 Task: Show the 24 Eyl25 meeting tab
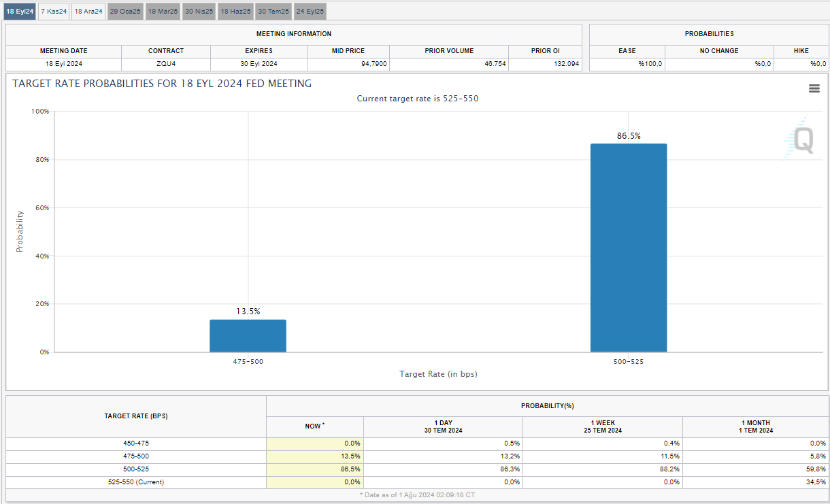[x=310, y=12]
